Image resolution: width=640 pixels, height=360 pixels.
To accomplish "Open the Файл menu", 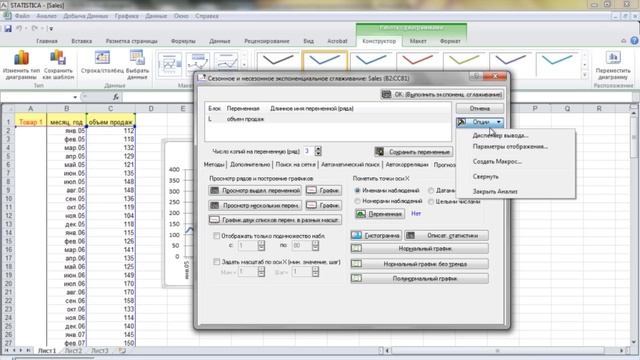I will coord(22,16).
